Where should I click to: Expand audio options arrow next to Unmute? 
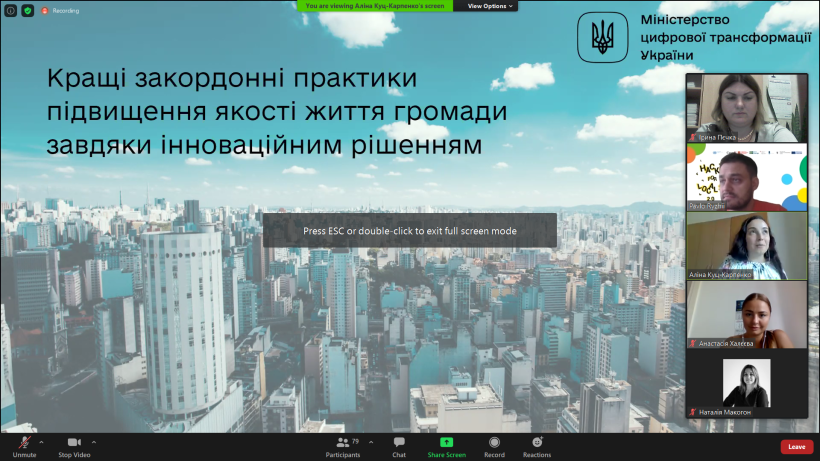tap(41, 440)
